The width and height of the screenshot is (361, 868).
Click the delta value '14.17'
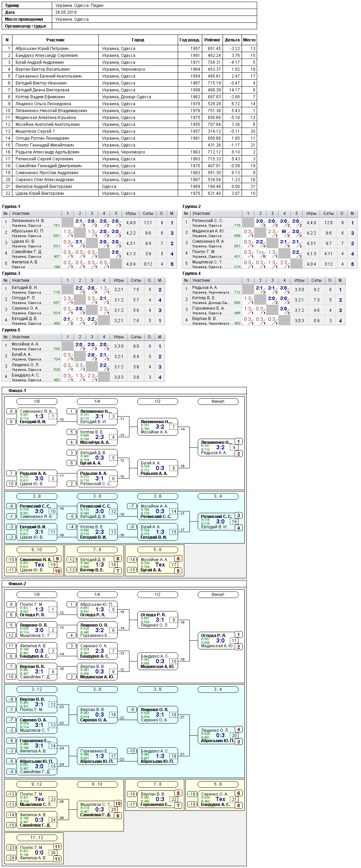(x=235, y=90)
